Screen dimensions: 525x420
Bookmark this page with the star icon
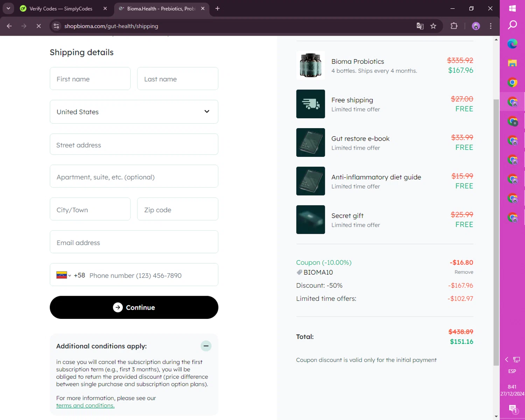click(x=433, y=26)
